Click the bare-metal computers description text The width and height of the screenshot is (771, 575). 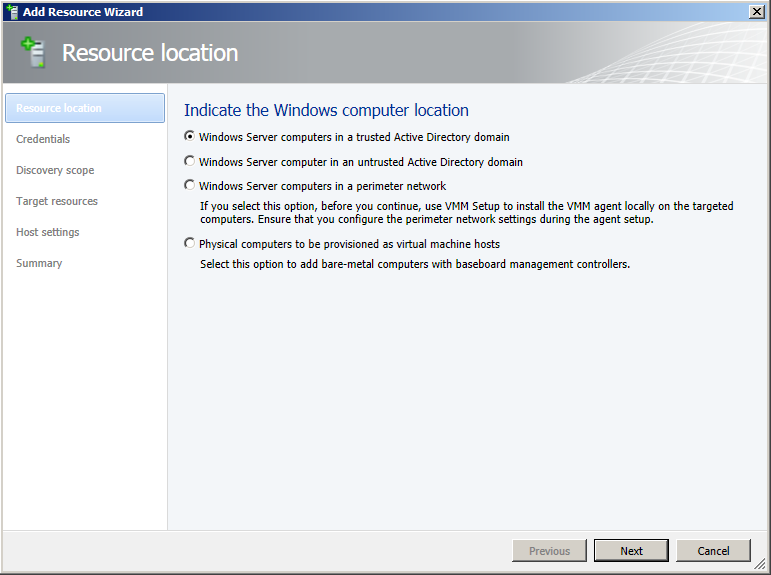(x=414, y=264)
